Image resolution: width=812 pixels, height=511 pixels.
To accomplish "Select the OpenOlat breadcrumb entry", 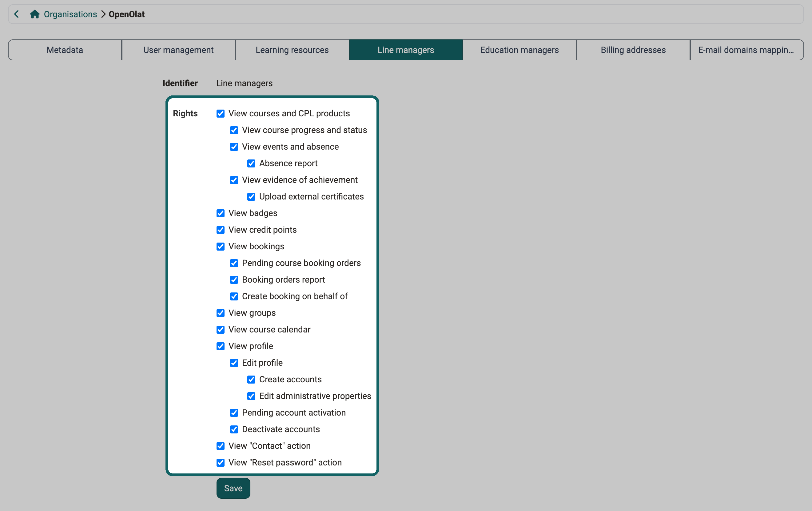I will click(x=126, y=14).
